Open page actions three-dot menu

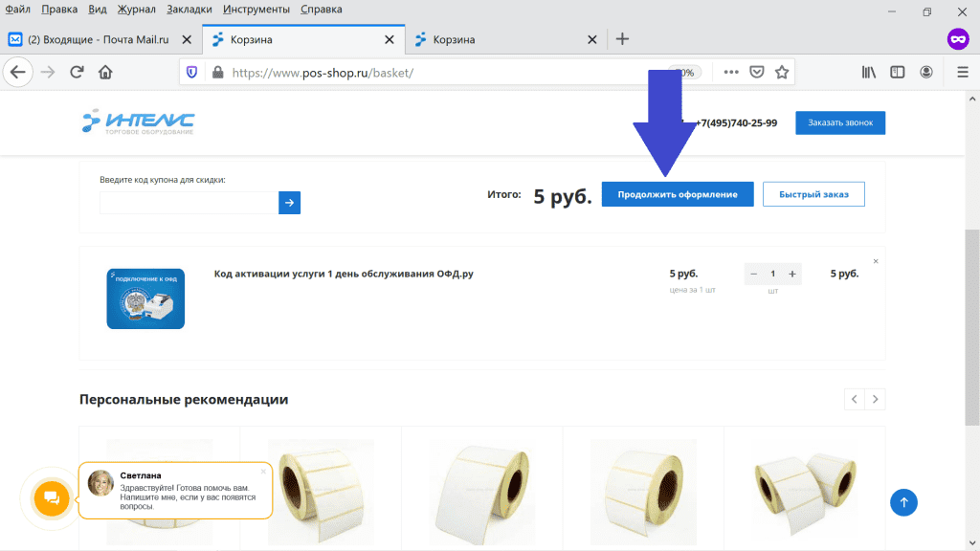pyautogui.click(x=731, y=72)
